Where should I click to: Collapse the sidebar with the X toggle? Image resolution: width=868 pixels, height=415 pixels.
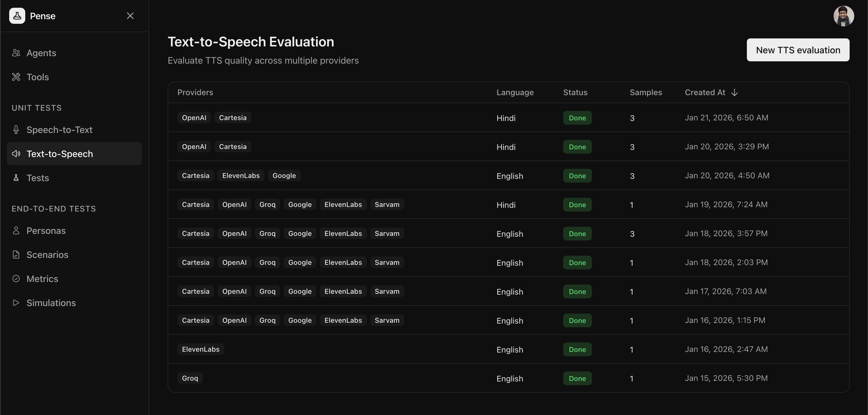coord(130,16)
